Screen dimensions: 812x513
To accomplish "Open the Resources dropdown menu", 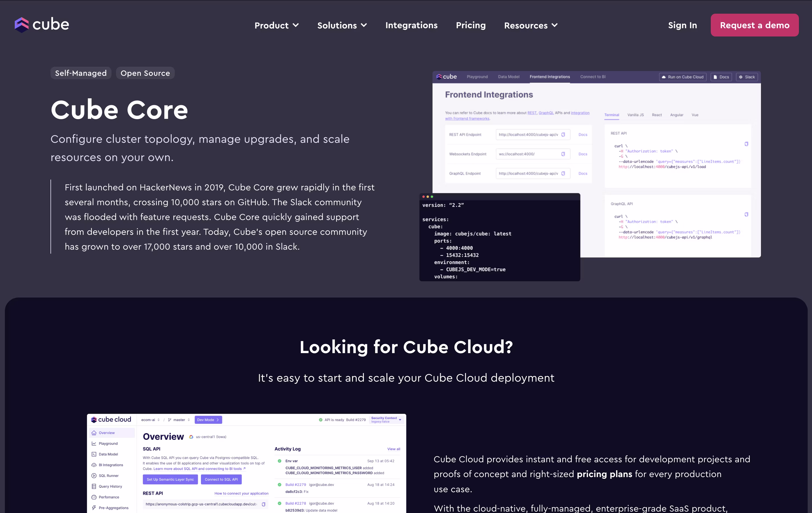I will (x=531, y=25).
